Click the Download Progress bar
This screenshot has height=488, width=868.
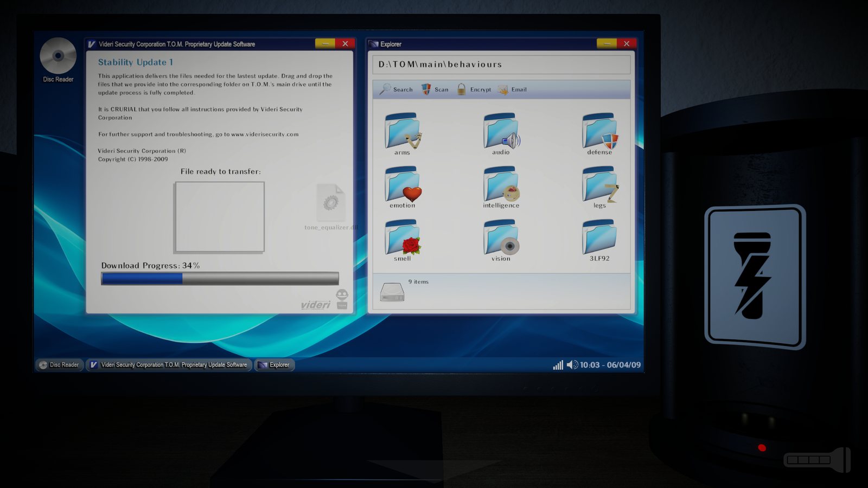[220, 279]
